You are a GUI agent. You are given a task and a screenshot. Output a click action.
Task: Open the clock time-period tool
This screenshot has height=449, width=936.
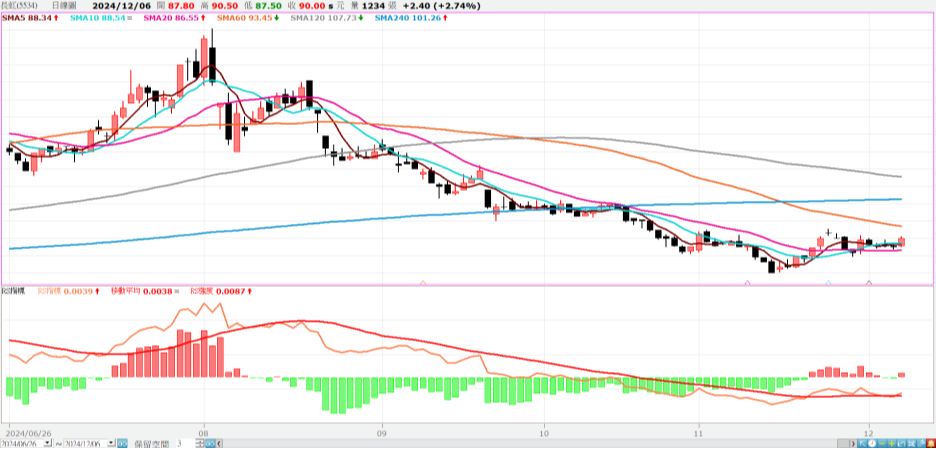[872, 444]
